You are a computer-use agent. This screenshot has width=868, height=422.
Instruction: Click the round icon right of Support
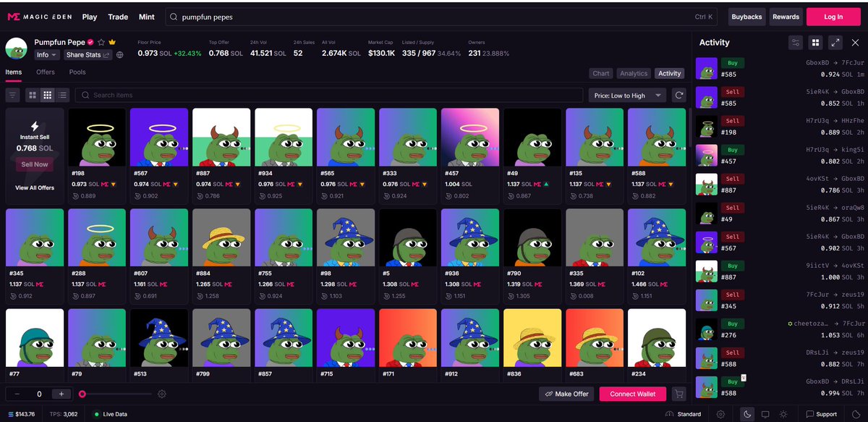pyautogui.click(x=856, y=414)
